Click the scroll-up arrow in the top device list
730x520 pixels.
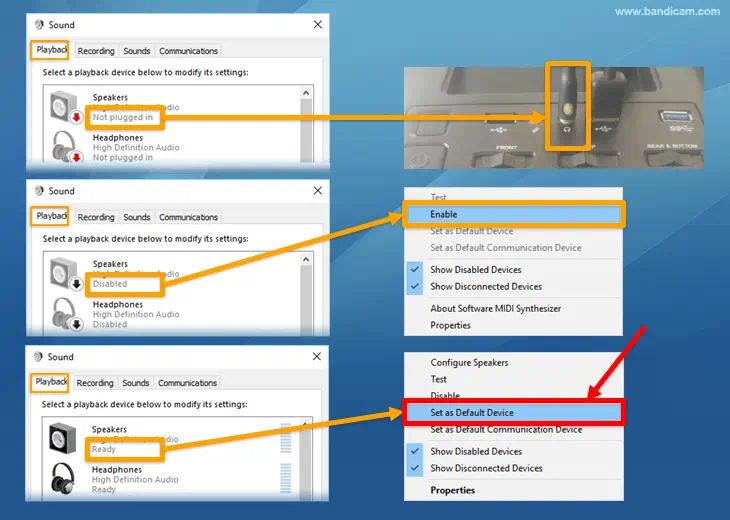point(307,93)
